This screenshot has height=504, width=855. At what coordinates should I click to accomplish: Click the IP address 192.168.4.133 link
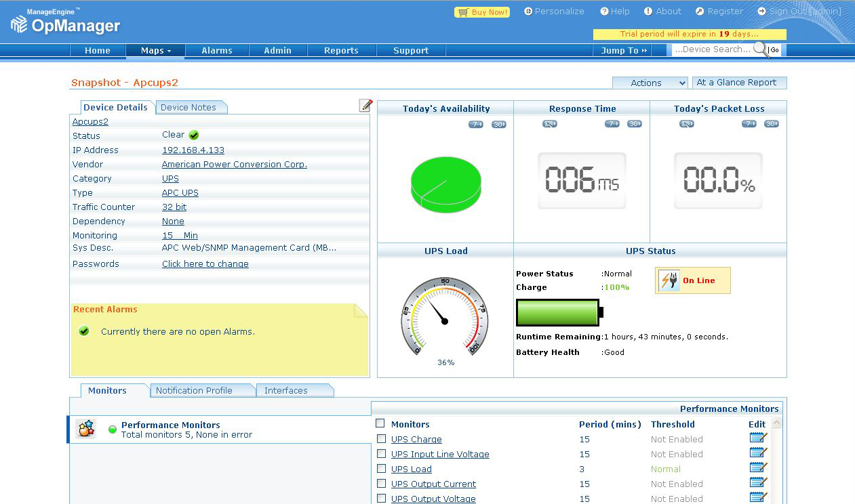coord(193,150)
